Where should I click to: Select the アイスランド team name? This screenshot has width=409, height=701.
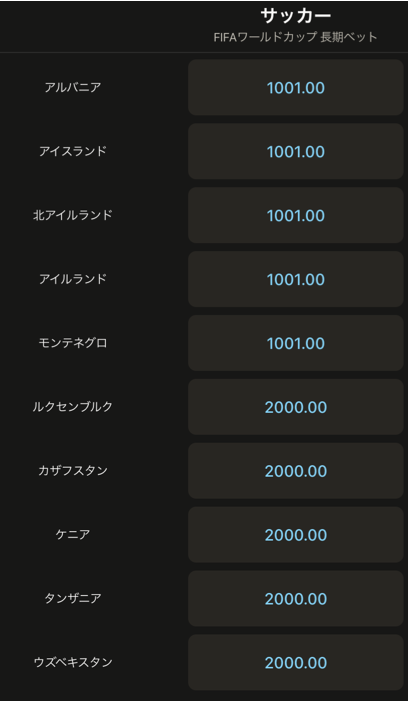[73, 151]
